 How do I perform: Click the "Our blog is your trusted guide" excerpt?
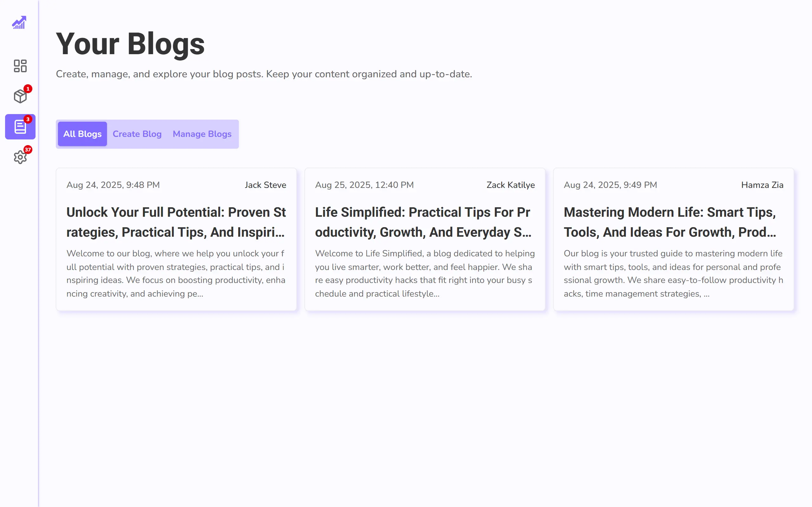(x=673, y=273)
